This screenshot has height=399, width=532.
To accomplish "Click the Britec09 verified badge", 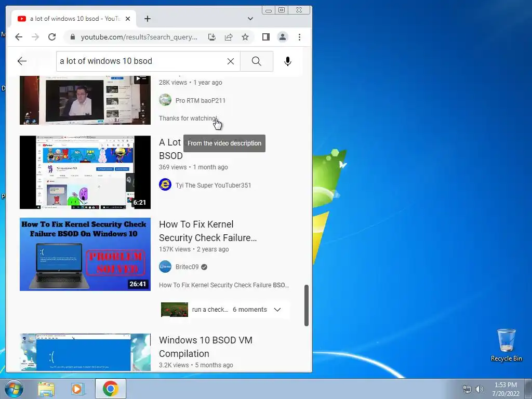I will [204, 267].
